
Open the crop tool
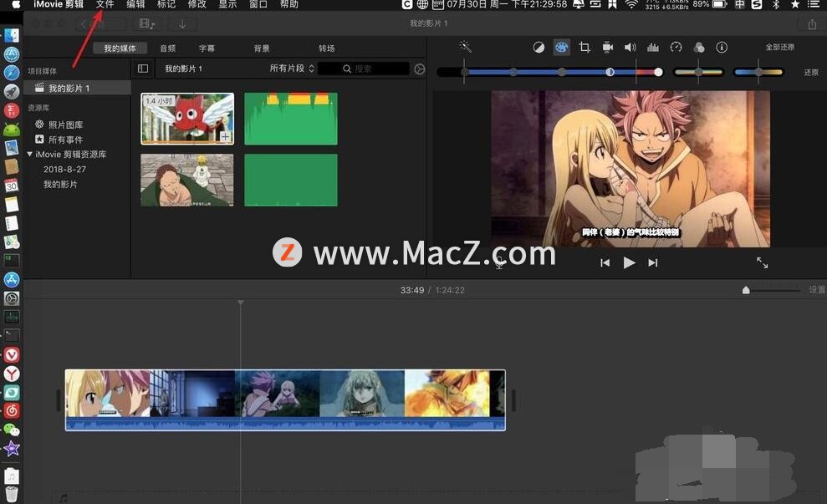click(585, 48)
